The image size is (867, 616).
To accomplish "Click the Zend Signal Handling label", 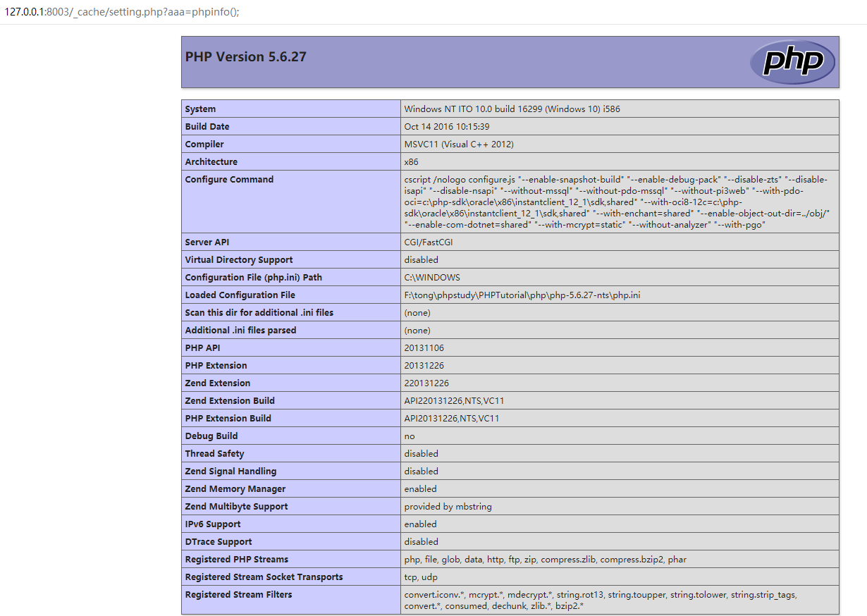I will 231,472.
